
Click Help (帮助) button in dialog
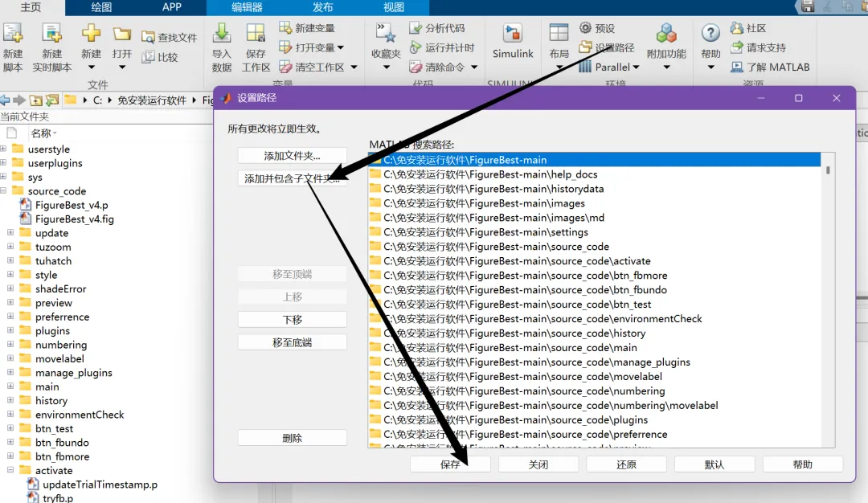click(x=802, y=464)
